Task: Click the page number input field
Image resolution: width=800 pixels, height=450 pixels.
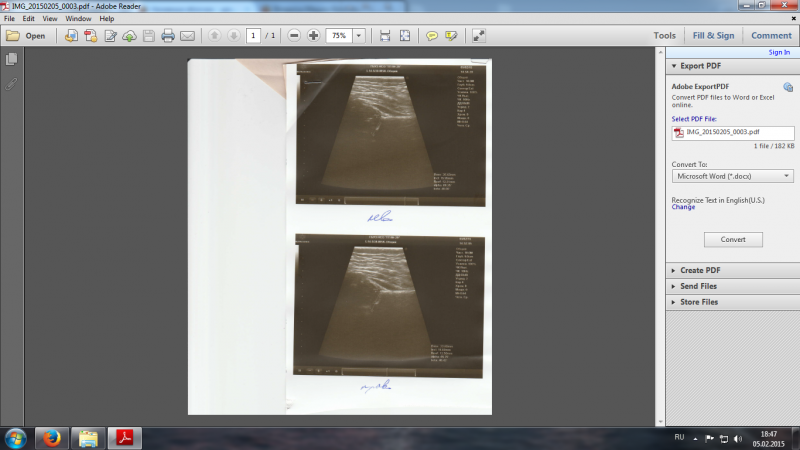Action: (253, 36)
